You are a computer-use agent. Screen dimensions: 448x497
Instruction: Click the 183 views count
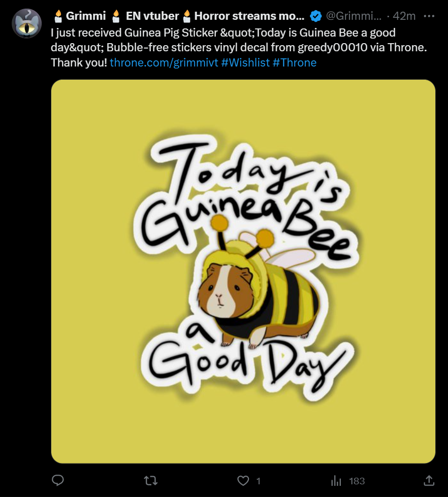357,481
